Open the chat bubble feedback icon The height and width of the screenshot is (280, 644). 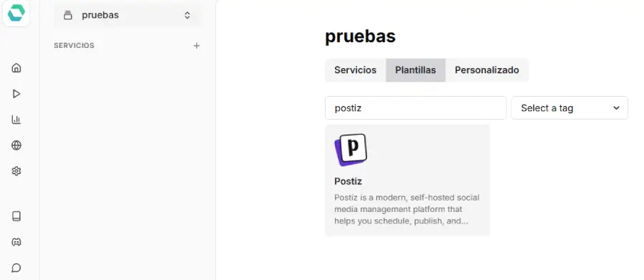tap(16, 268)
